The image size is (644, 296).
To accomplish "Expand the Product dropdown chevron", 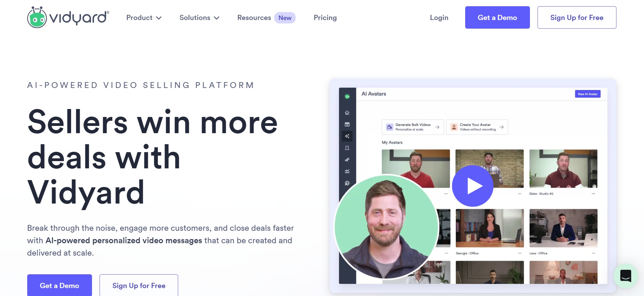I will coord(159,18).
